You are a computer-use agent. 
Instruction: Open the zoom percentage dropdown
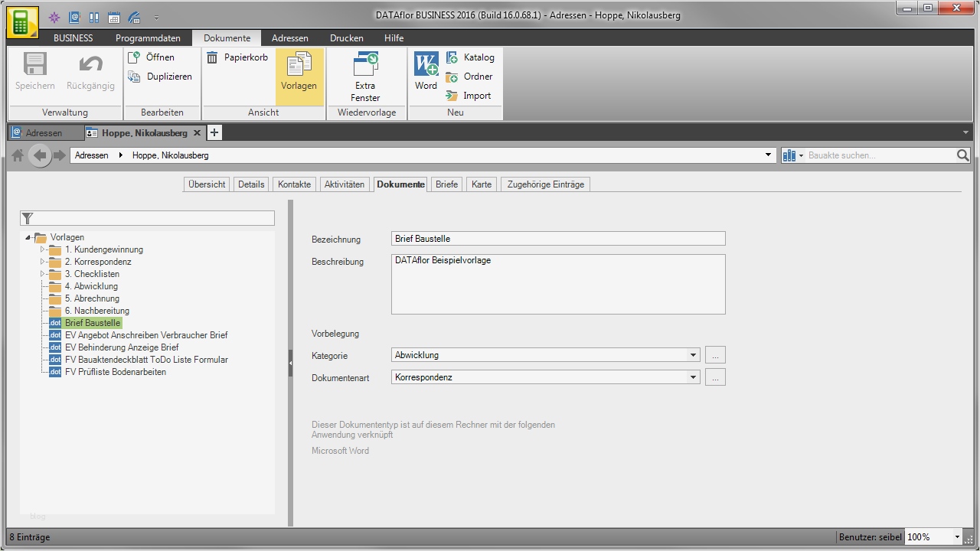click(x=956, y=537)
